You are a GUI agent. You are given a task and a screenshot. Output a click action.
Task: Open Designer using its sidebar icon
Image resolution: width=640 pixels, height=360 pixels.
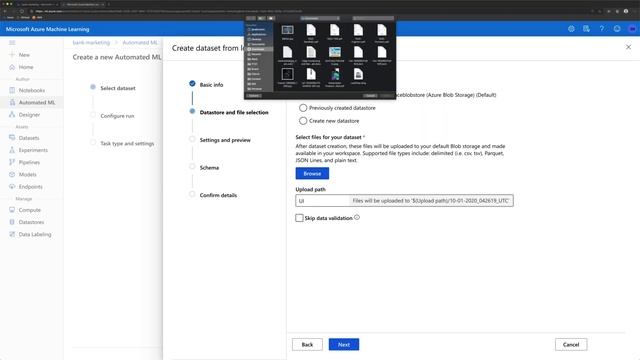(12, 115)
